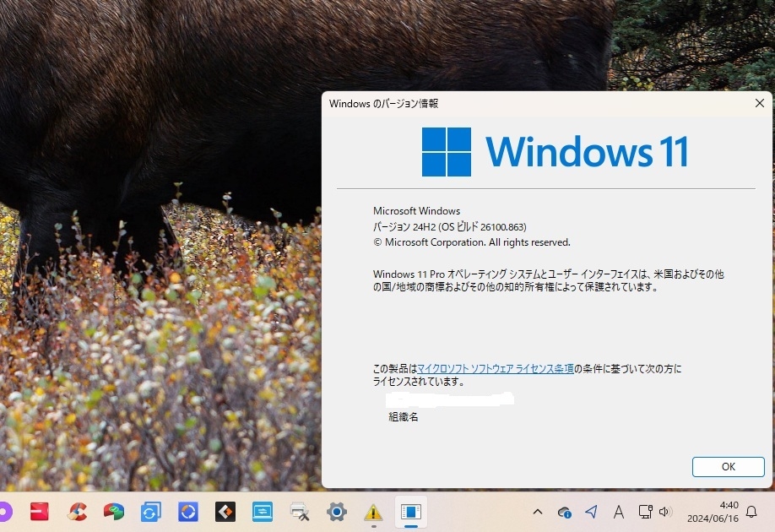Click the '© Microsoft Corporation. All rights reserved.' line

coord(472,242)
